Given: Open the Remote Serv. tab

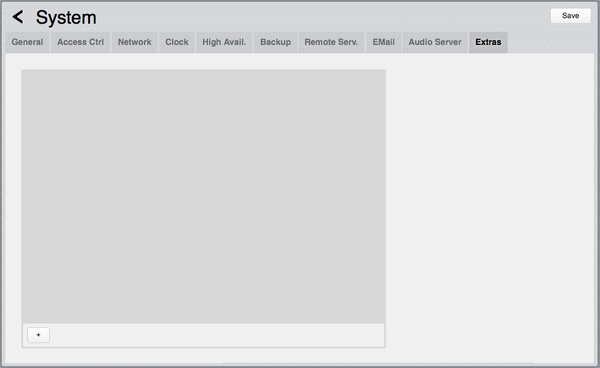Looking at the screenshot, I should click(x=331, y=42).
